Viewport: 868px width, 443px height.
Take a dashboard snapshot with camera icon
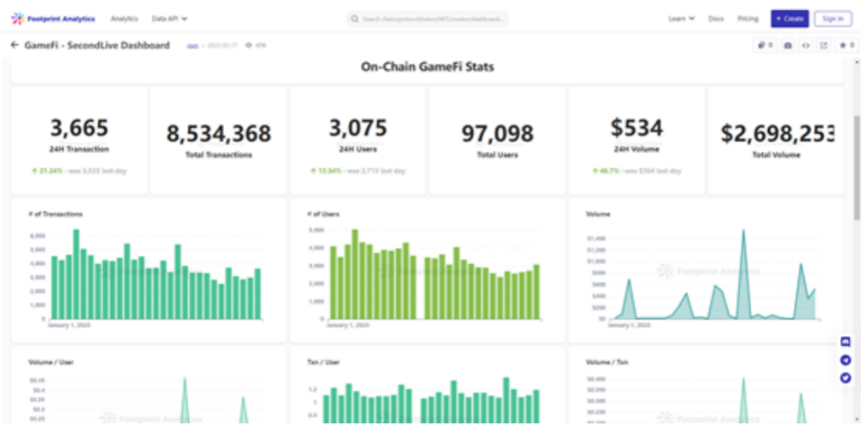[x=787, y=45]
